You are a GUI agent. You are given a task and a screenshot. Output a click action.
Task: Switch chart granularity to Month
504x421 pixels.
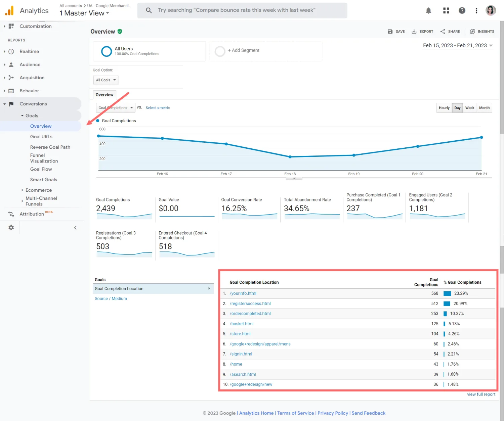coord(484,108)
